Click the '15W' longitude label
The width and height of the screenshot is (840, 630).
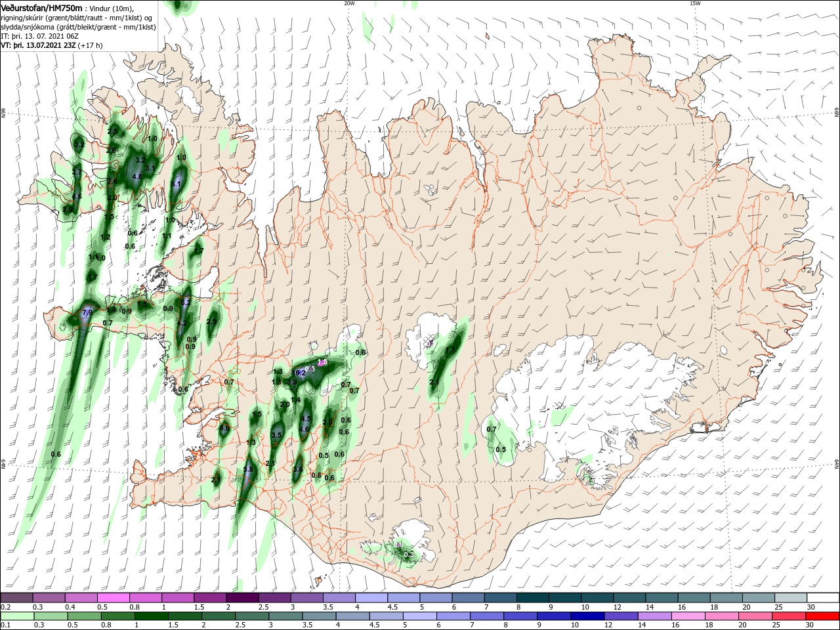pos(695,3)
